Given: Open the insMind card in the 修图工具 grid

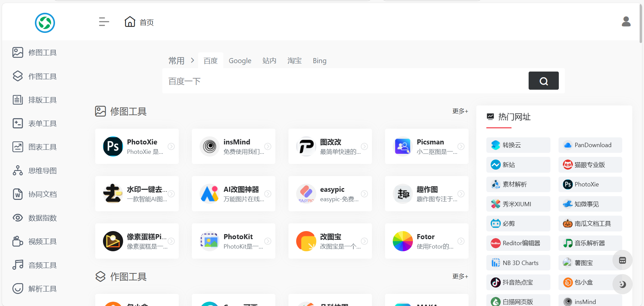Looking at the screenshot, I should pos(233,146).
